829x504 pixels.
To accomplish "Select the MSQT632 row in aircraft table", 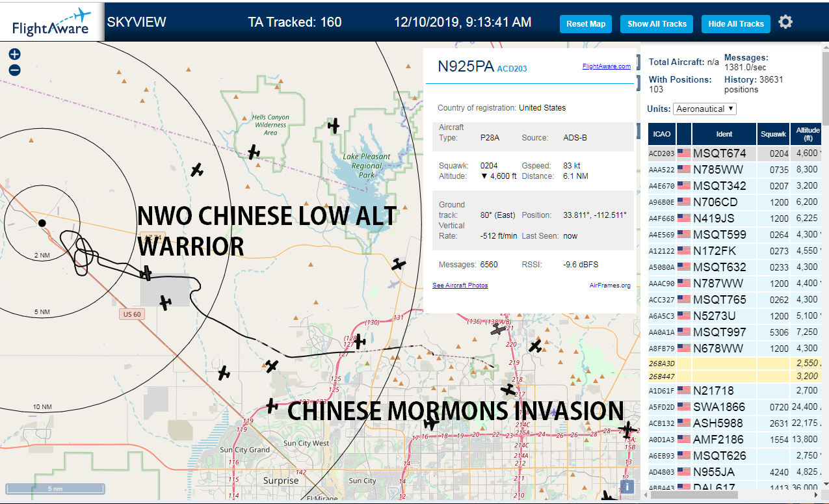I will tap(735, 267).
